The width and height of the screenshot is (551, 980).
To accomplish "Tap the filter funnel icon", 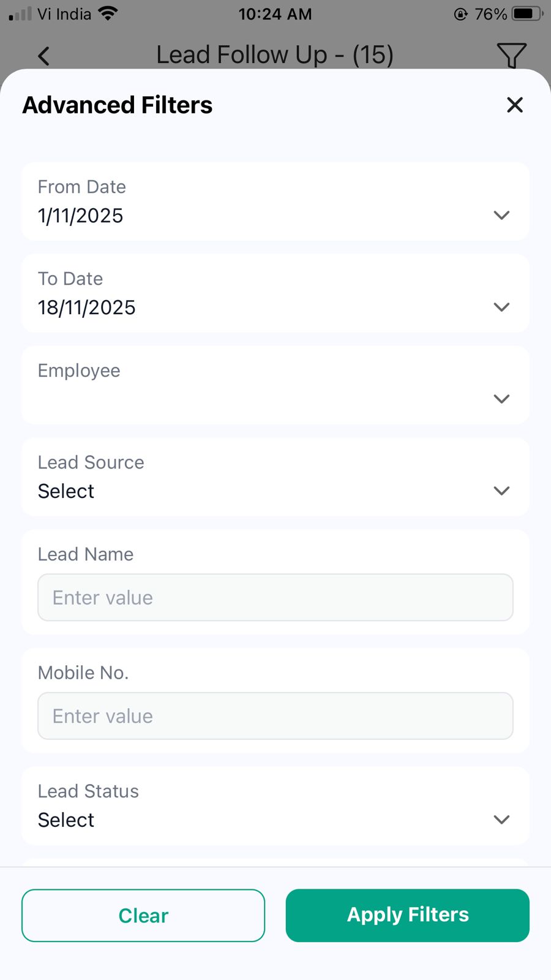I will point(511,56).
